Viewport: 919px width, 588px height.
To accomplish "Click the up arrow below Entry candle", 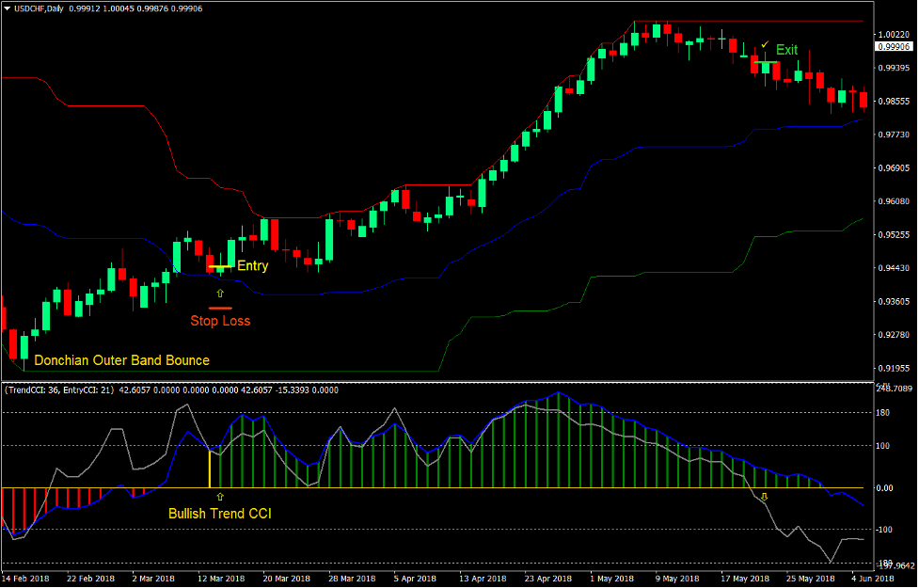I will coord(220,293).
